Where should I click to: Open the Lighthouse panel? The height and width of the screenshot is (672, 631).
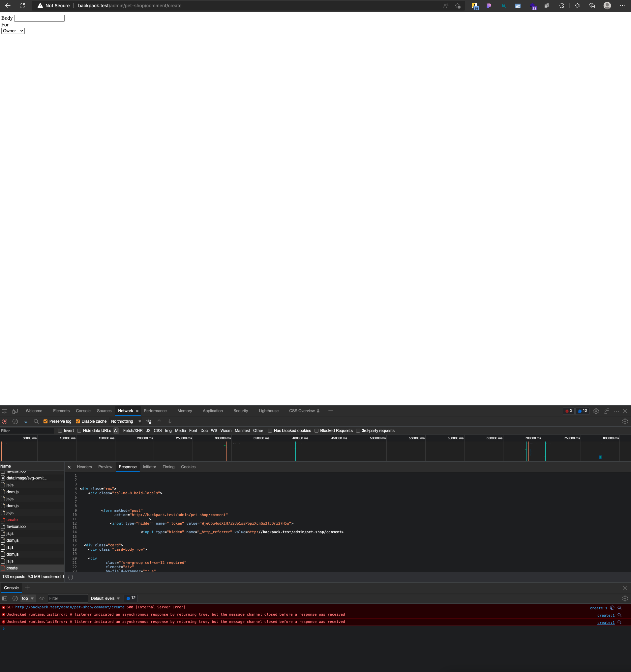coord(268,411)
